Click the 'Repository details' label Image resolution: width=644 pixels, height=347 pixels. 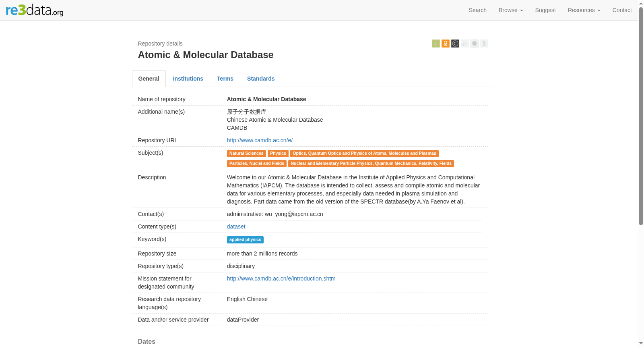(x=160, y=44)
